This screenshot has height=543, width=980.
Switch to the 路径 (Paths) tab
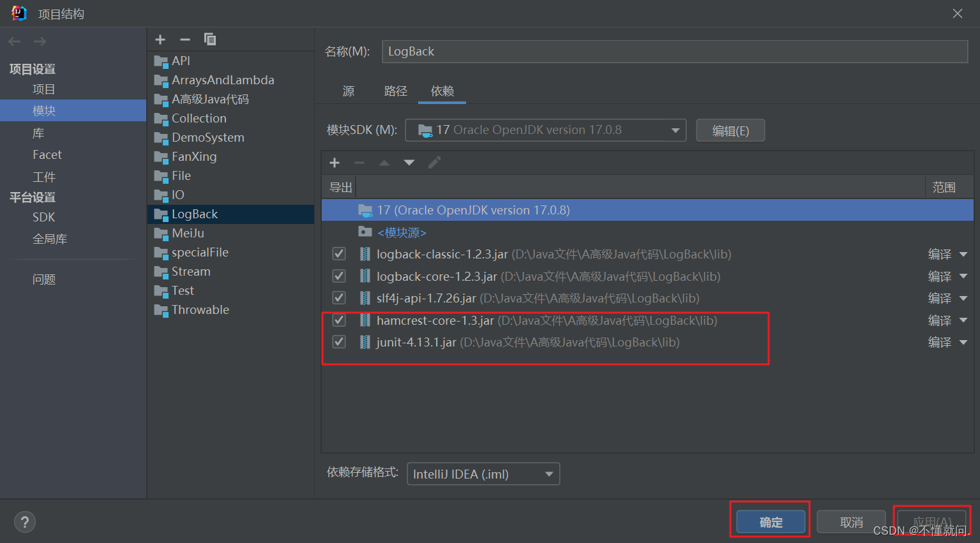396,91
